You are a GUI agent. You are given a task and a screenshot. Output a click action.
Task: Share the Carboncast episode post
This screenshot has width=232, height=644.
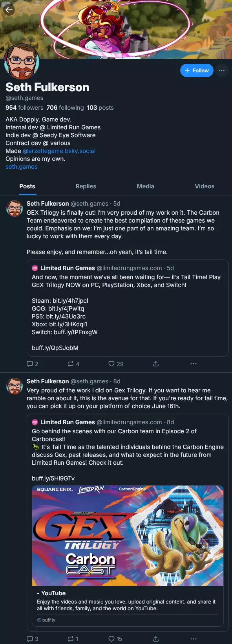tap(156, 639)
